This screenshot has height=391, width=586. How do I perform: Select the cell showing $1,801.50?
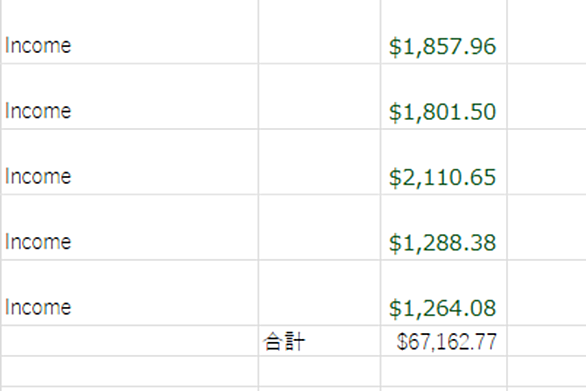[444, 96]
